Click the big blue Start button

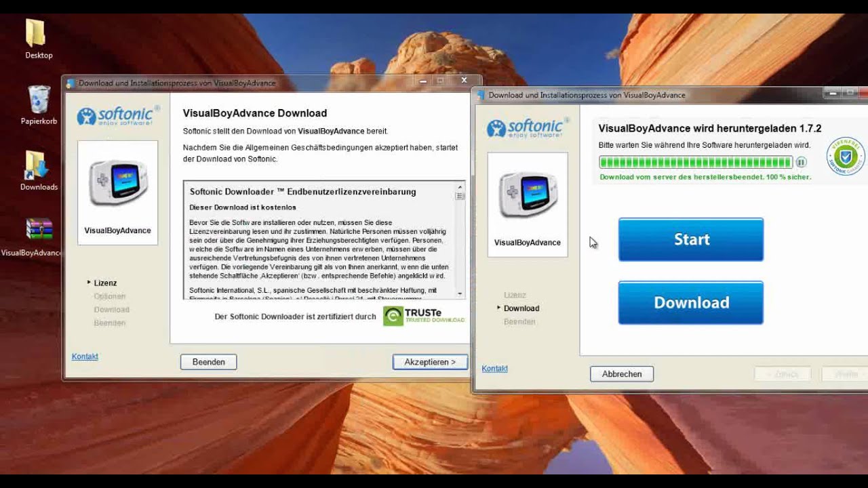click(x=691, y=239)
